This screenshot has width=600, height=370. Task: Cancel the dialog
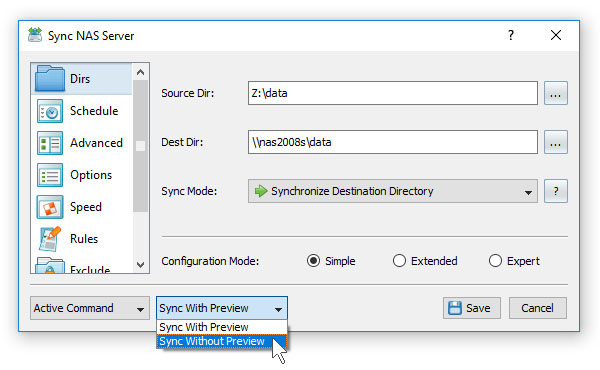pos(538,308)
